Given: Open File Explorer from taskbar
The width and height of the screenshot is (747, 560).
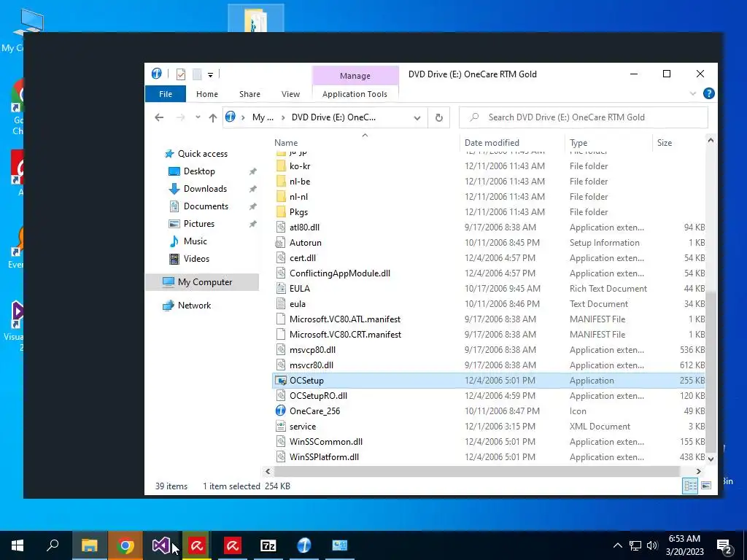Looking at the screenshot, I should (90, 545).
